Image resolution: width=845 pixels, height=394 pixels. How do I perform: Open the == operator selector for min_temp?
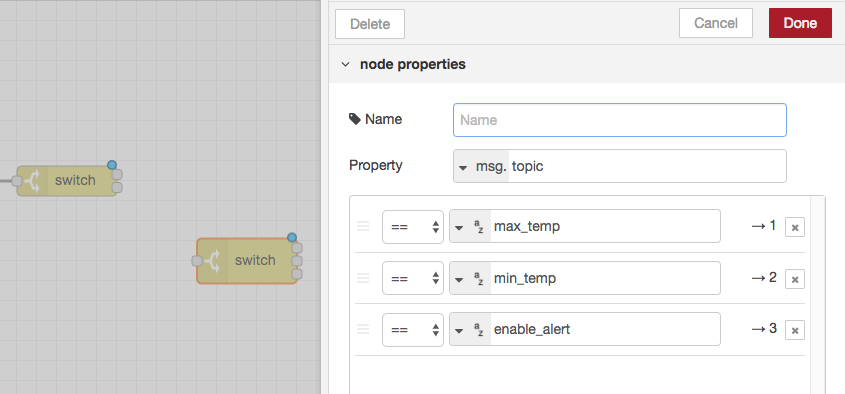tap(413, 278)
